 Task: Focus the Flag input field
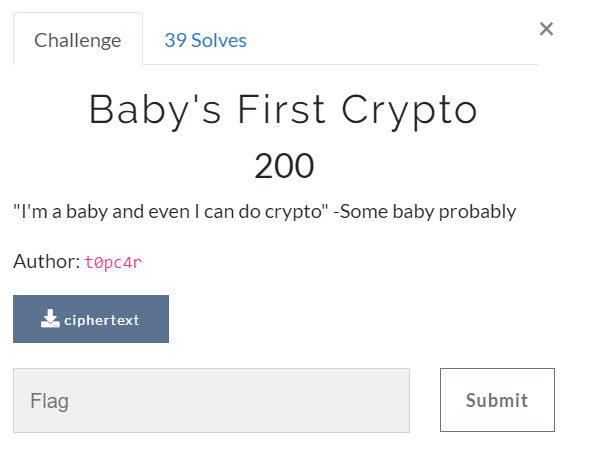[211, 400]
